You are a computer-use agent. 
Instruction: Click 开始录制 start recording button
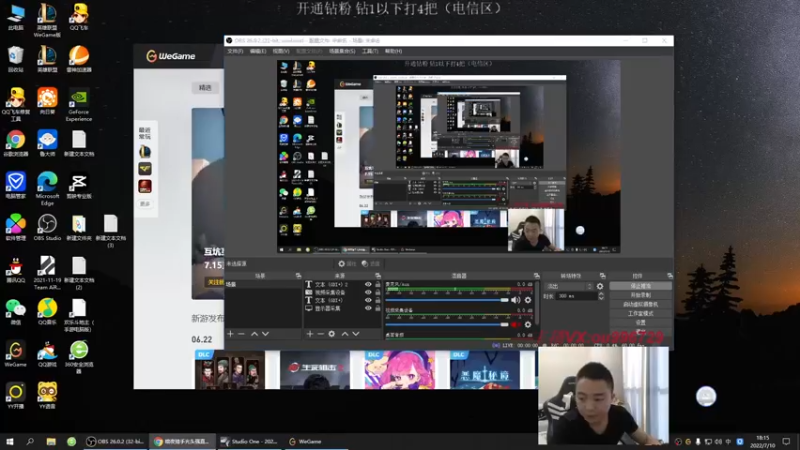[x=641, y=295]
